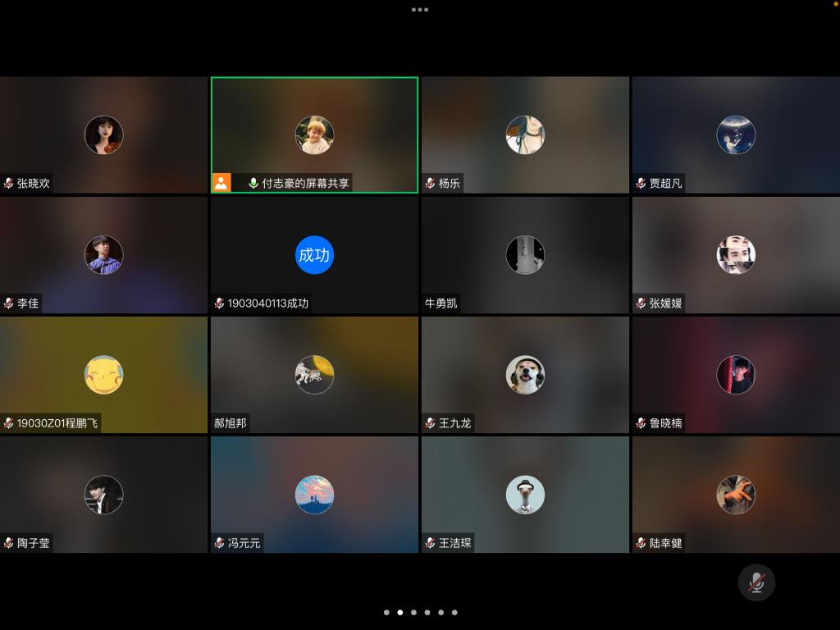Click the 郝旭邦 name label
Image resolution: width=840 pixels, height=630 pixels.
(231, 423)
